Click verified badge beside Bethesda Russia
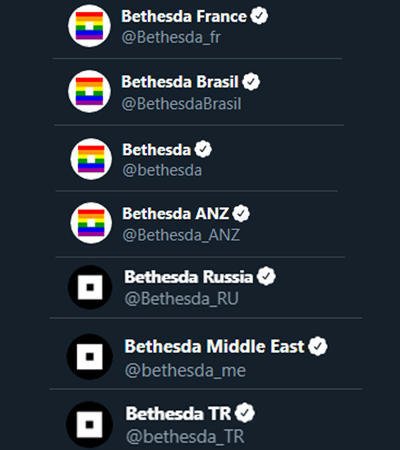 [x=266, y=276]
